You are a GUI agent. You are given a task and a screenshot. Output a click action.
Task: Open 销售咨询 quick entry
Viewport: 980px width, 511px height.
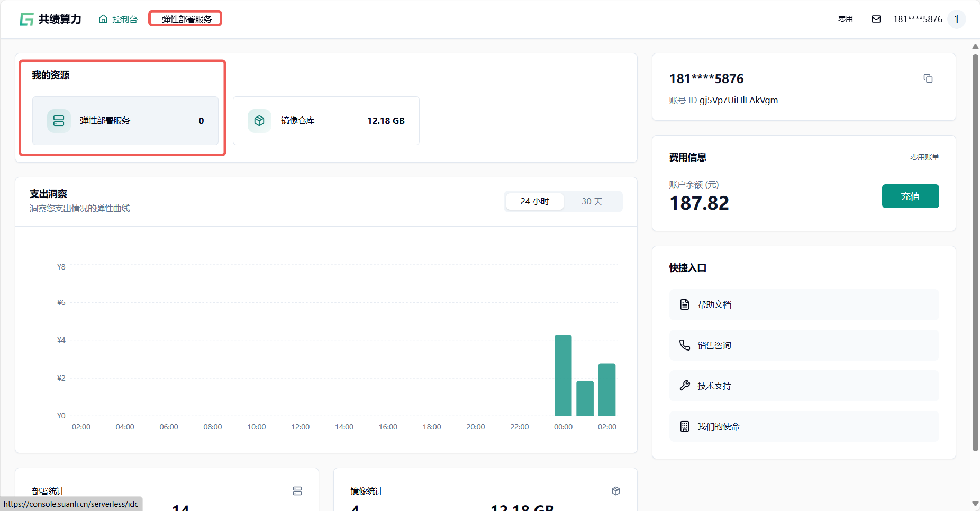804,346
